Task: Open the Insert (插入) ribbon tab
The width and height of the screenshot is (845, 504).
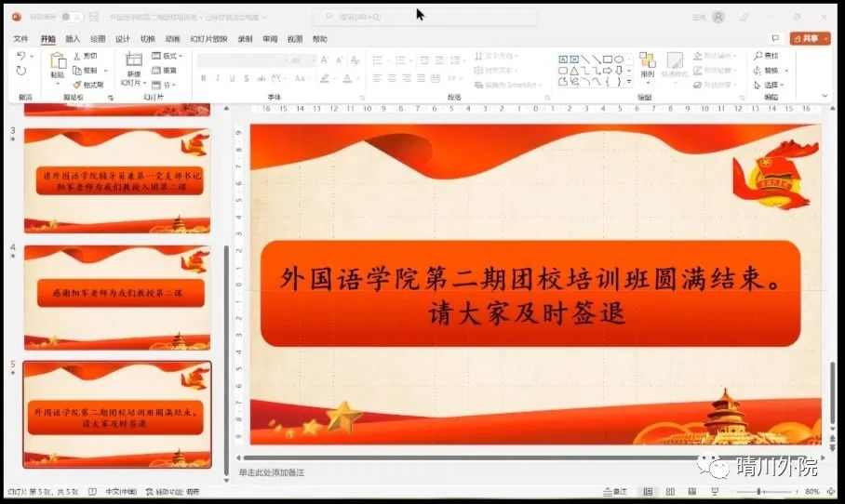Action: [x=73, y=39]
